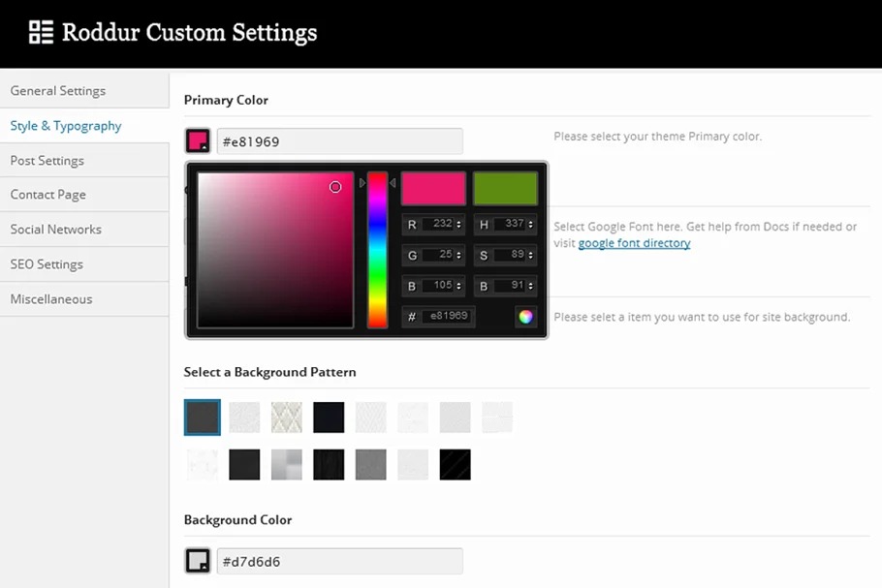
Task: Select the medium gray pattern in second row
Action: click(x=371, y=464)
